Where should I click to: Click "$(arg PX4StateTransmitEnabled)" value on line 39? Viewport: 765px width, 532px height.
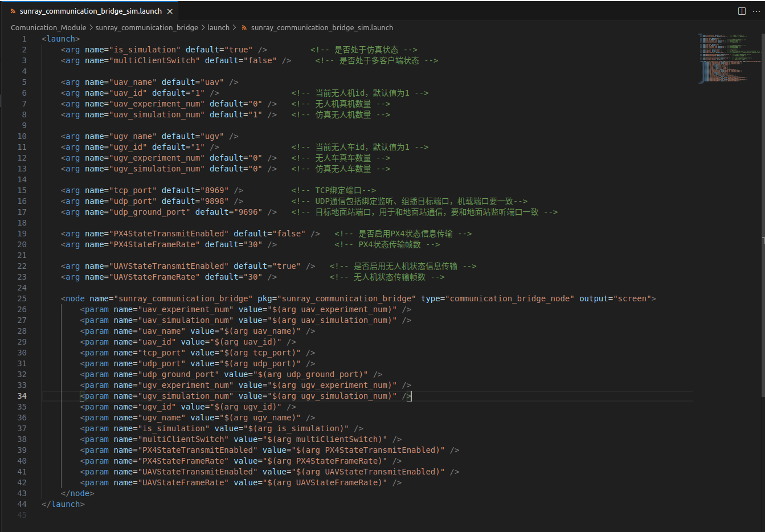point(369,450)
